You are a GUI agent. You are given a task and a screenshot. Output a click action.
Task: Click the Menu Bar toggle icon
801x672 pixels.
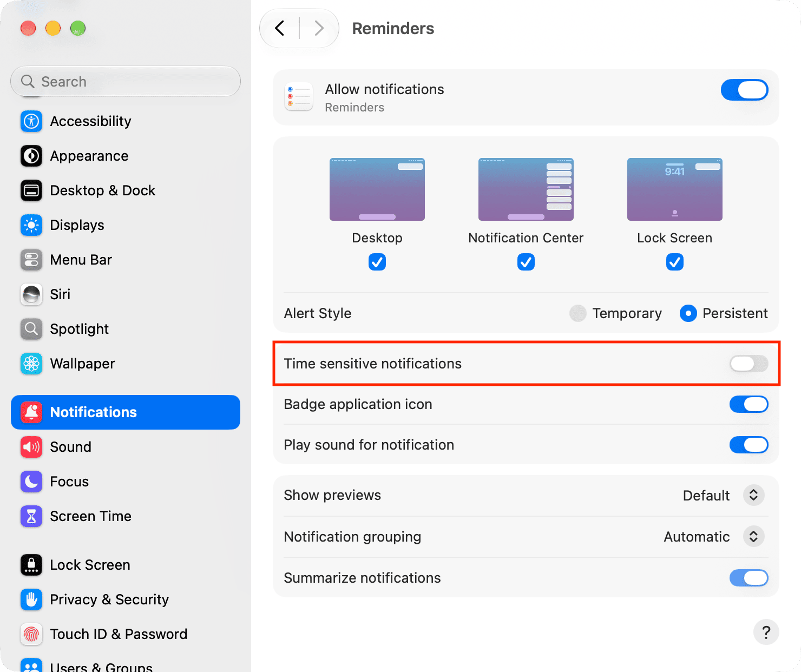click(31, 260)
